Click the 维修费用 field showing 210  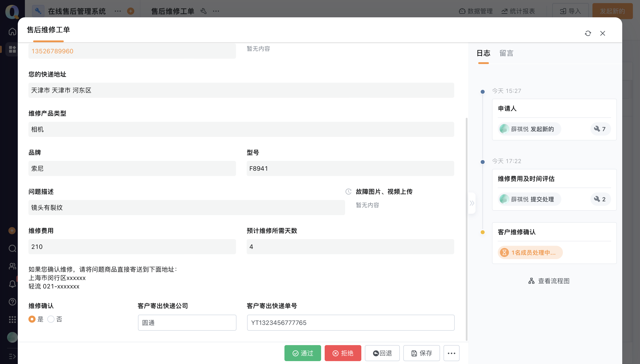click(x=132, y=246)
